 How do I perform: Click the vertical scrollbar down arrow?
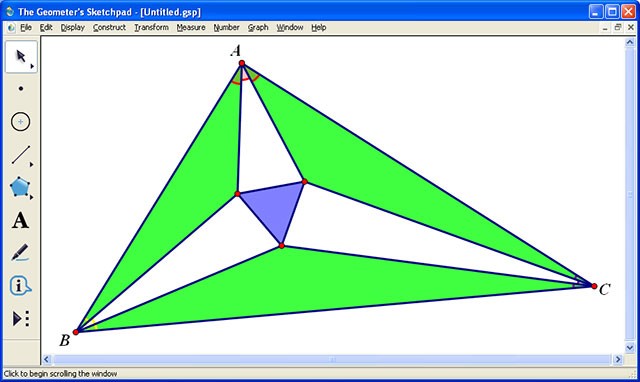(630, 348)
